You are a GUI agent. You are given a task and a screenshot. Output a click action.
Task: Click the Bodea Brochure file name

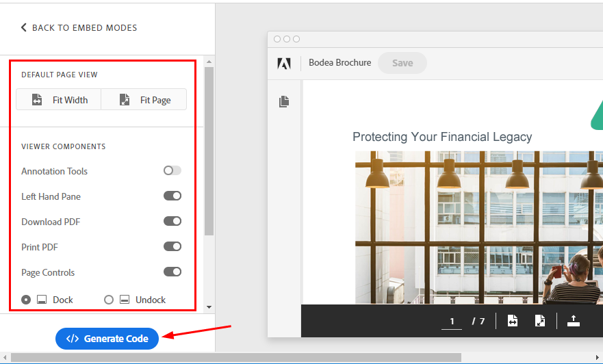[x=339, y=63]
